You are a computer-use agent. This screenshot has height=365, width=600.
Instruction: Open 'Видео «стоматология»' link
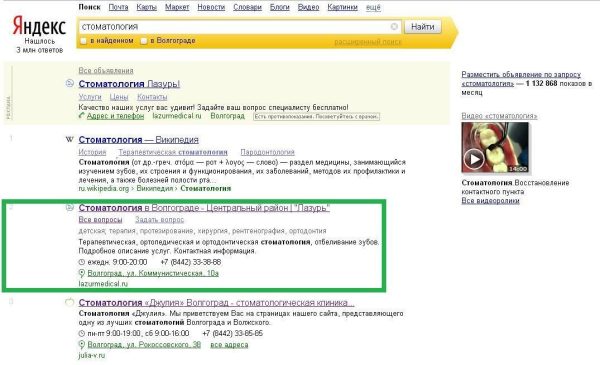click(499, 116)
